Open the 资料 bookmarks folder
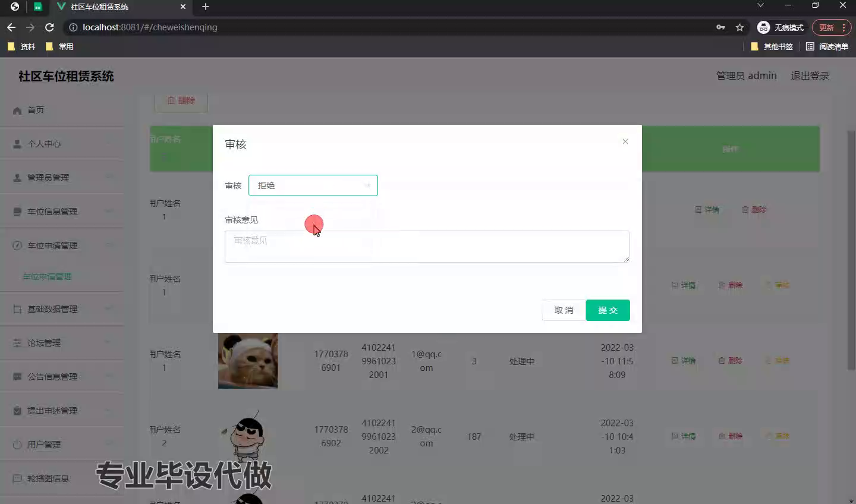 click(21, 46)
